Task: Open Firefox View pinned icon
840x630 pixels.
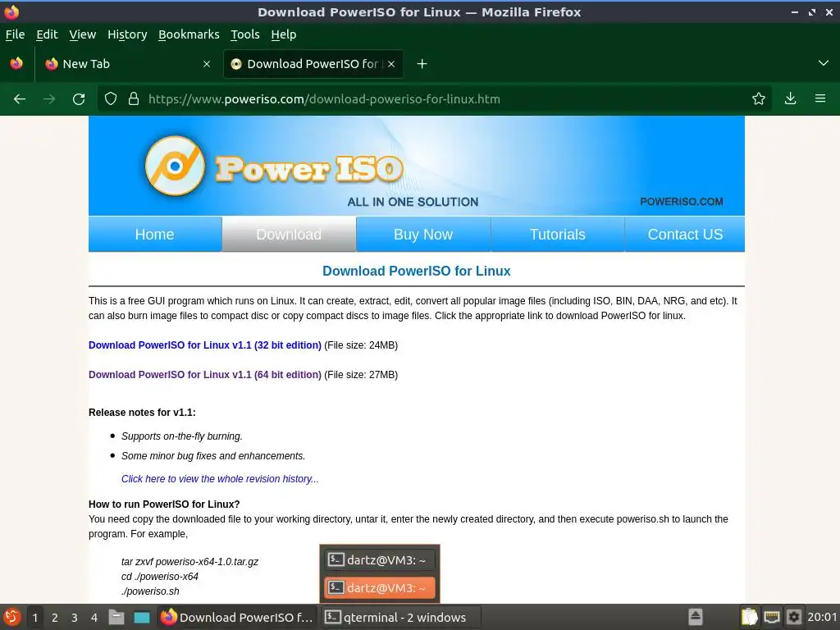Action: [x=16, y=63]
